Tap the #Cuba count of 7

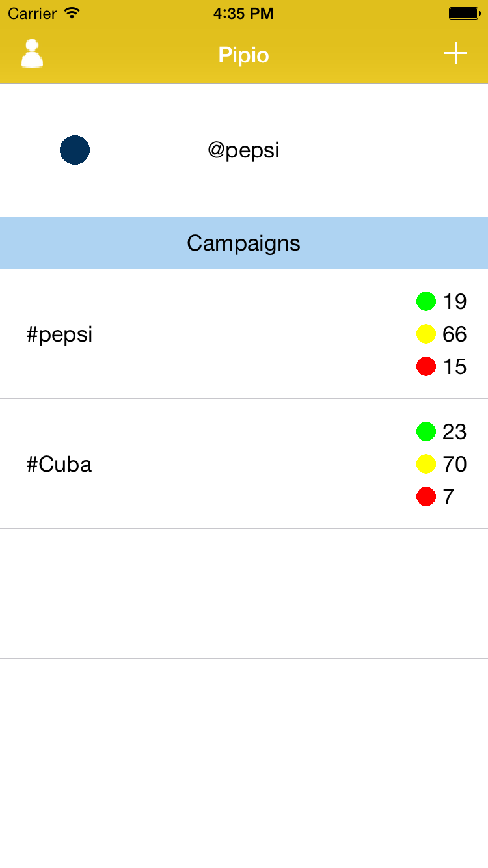[x=448, y=497]
